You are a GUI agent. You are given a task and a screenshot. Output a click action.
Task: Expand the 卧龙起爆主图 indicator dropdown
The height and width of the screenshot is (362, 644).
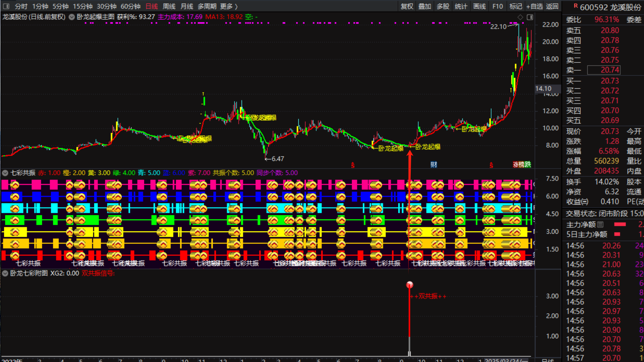72,17
